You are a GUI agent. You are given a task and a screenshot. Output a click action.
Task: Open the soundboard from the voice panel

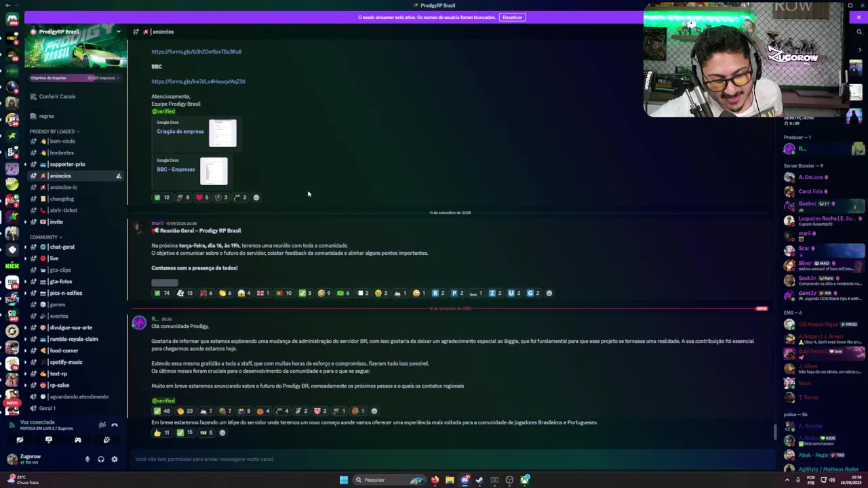tap(106, 441)
